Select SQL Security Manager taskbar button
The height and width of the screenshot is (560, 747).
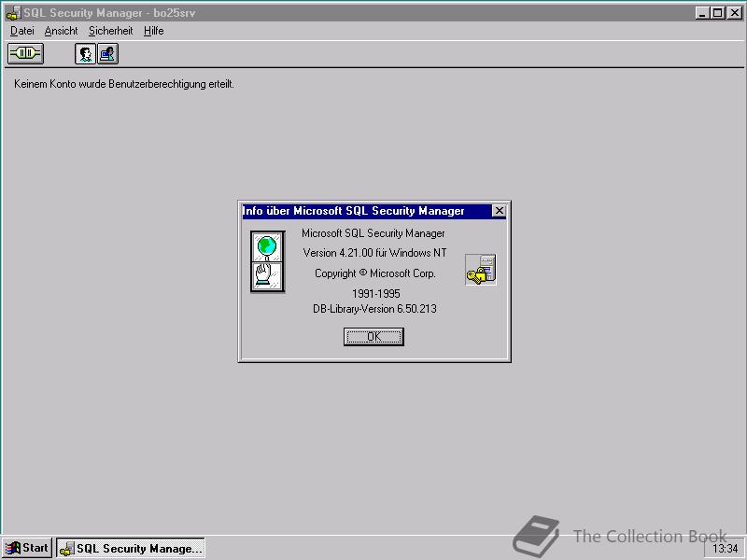click(x=131, y=548)
